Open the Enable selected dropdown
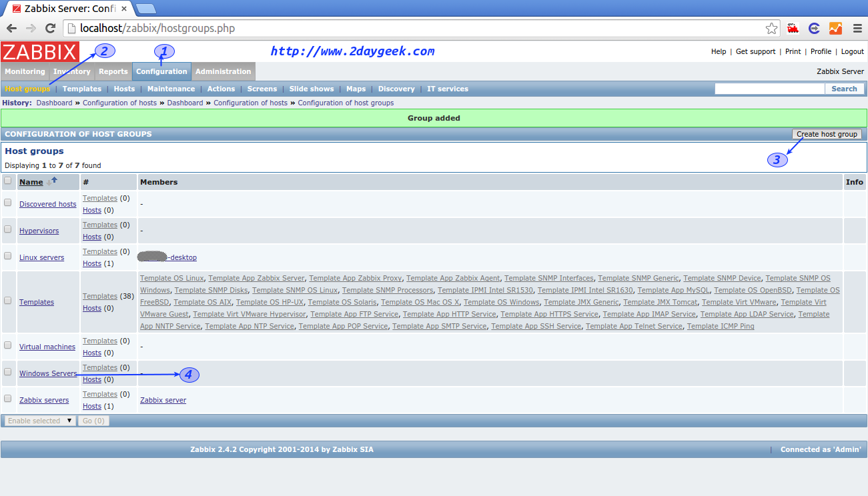This screenshot has width=868, height=496. point(39,421)
